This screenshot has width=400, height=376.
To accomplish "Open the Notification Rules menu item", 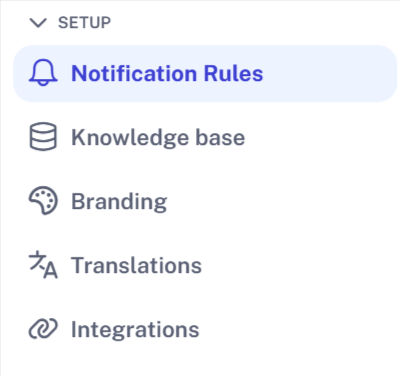I will click(x=205, y=73).
